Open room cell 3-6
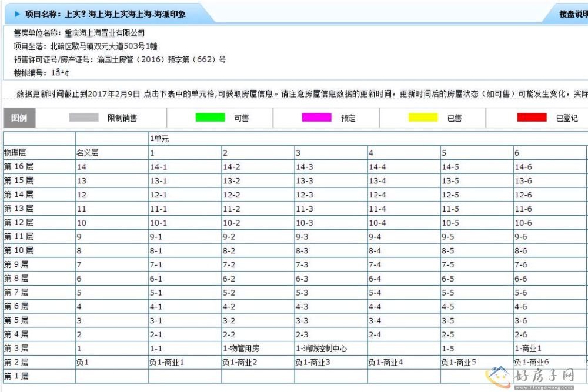 click(550, 321)
